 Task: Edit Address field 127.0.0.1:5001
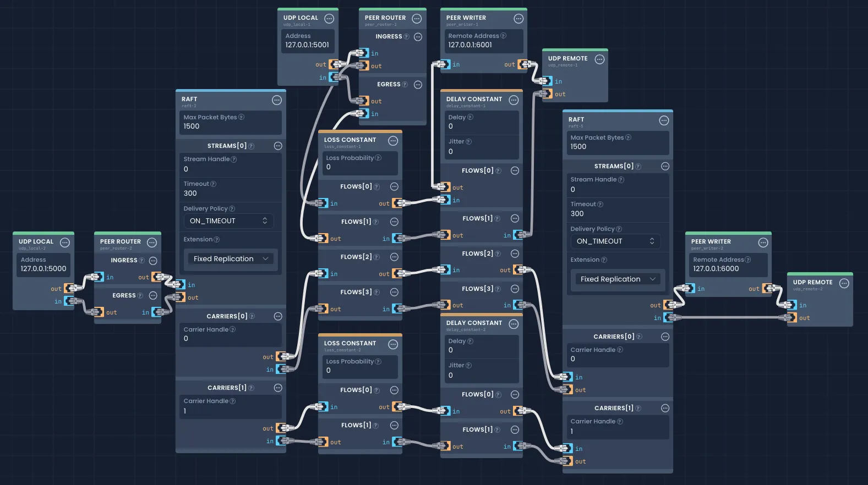tap(307, 41)
